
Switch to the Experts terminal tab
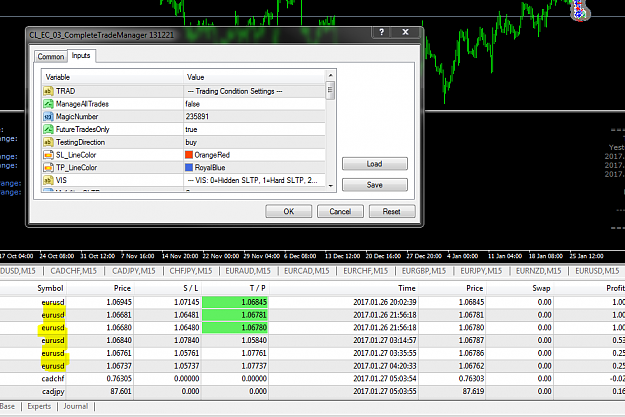pyautogui.click(x=39, y=406)
